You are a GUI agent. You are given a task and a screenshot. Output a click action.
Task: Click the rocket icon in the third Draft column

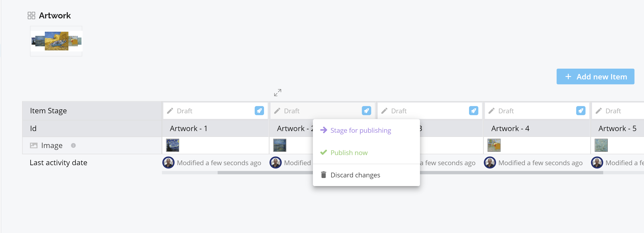coord(473,111)
